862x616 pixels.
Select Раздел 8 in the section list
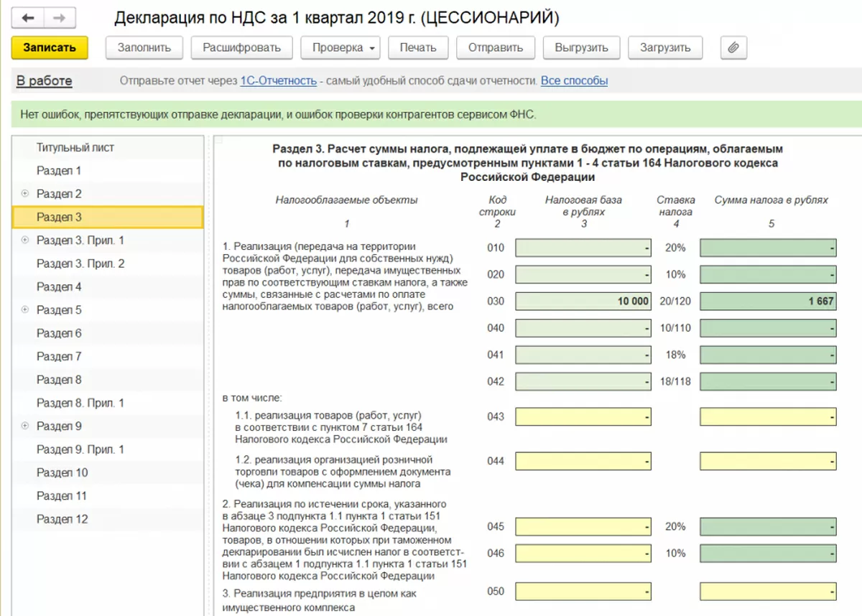59,380
